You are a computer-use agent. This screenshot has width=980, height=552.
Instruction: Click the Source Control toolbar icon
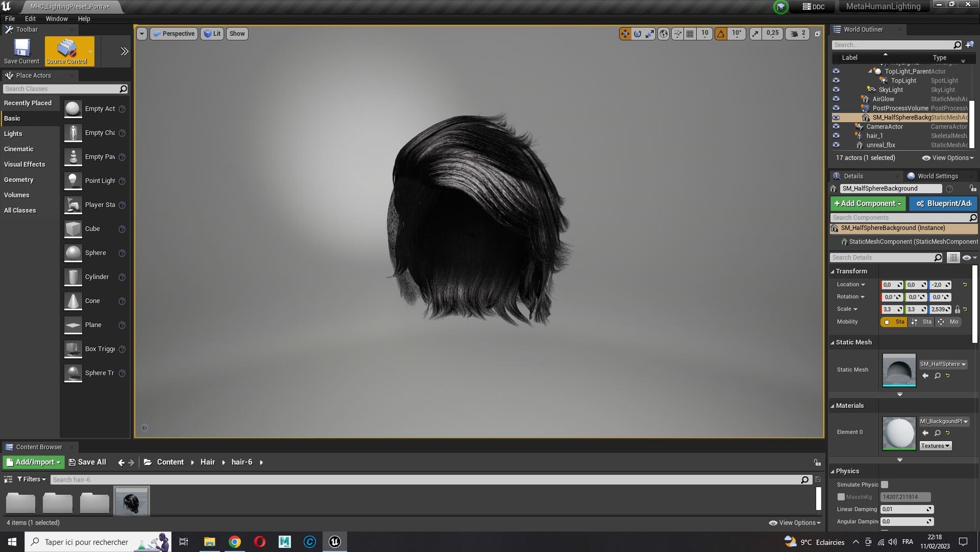[x=67, y=52]
